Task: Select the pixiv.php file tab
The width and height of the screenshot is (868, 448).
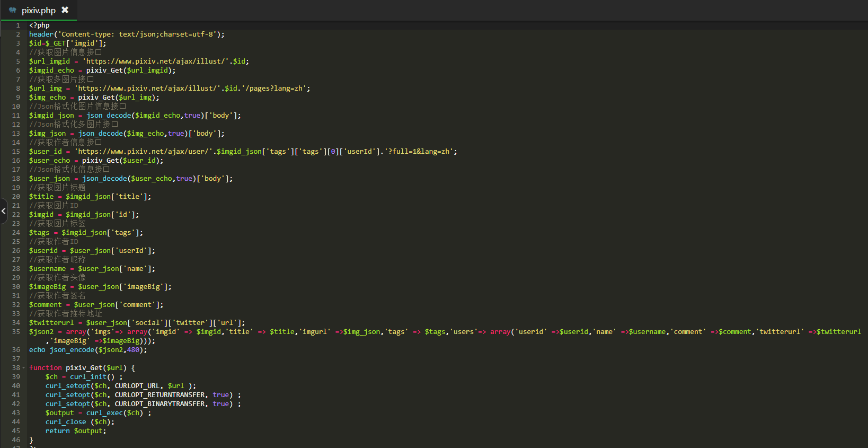Action: tap(39, 11)
